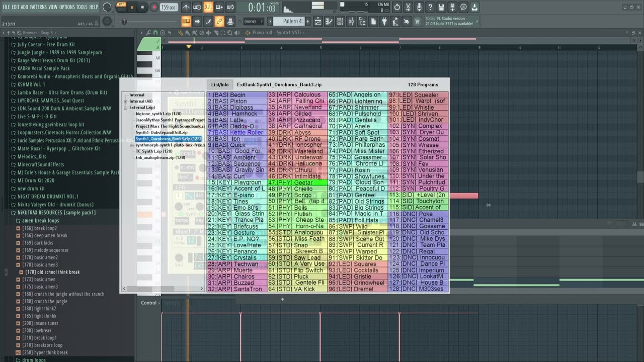Toggle the loop recording icon

click(x=230, y=8)
